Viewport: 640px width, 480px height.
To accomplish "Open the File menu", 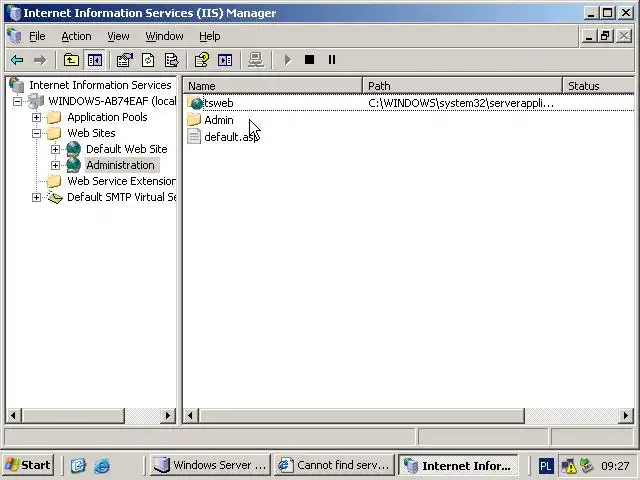I will coord(37,36).
